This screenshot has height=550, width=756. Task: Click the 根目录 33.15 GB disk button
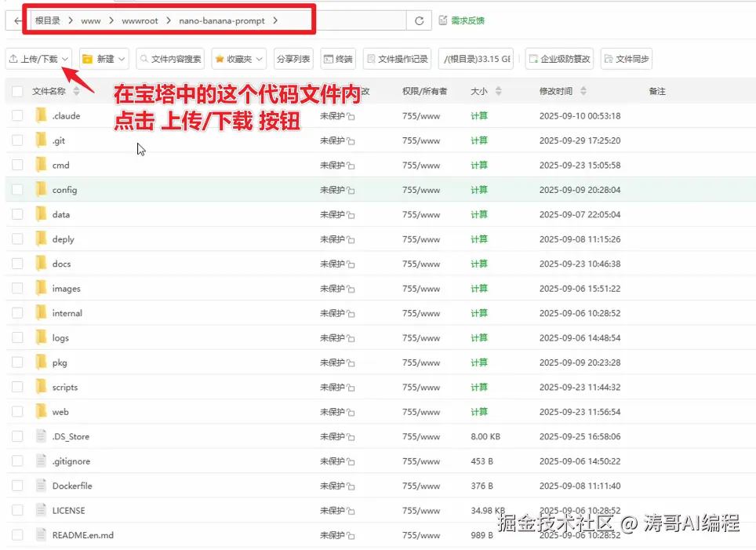coord(476,59)
